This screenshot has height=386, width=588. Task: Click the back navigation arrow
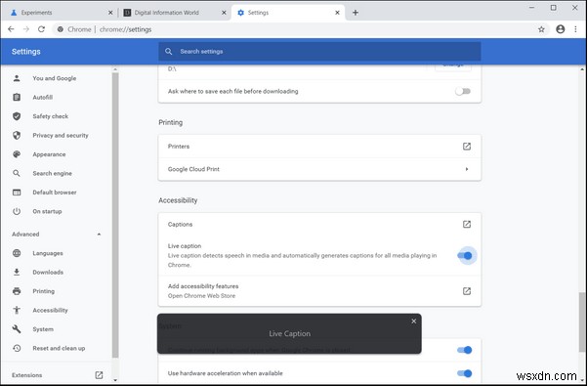click(11, 29)
